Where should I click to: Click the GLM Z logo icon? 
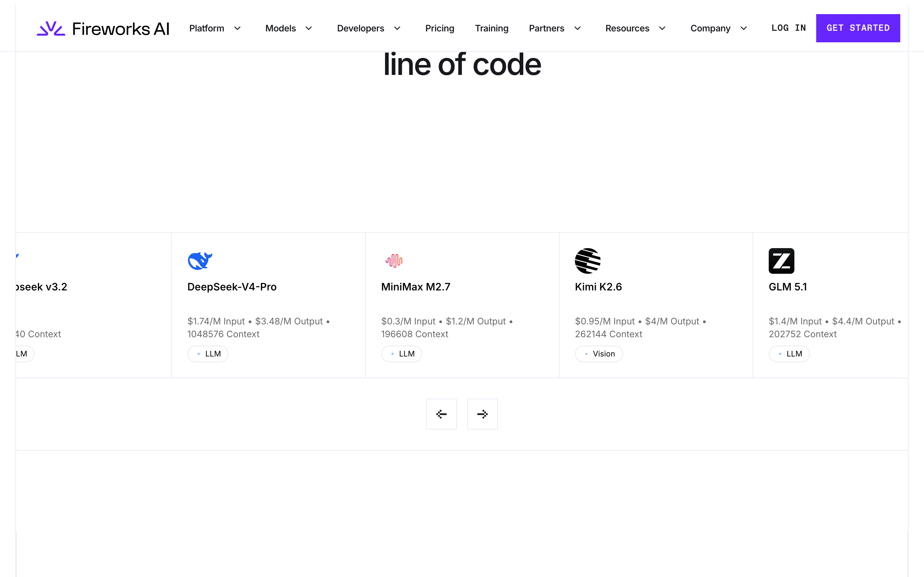(x=781, y=261)
